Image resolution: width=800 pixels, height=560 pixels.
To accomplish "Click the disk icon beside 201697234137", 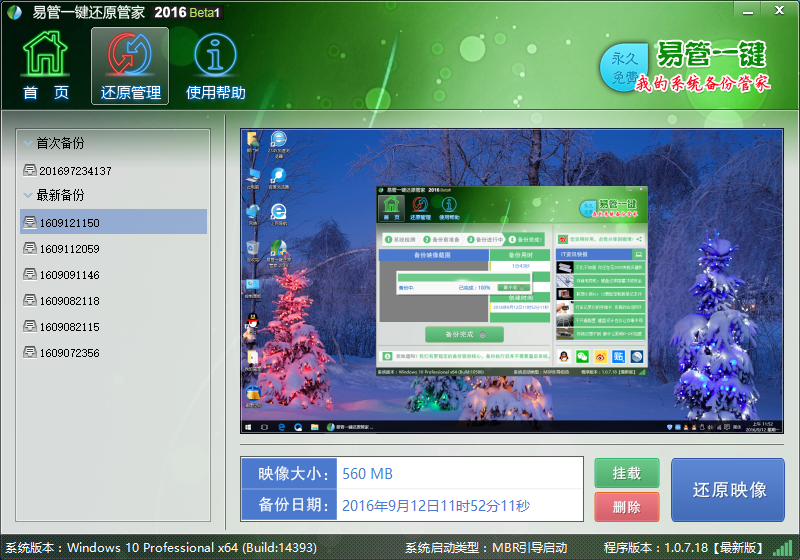I will tap(30, 170).
